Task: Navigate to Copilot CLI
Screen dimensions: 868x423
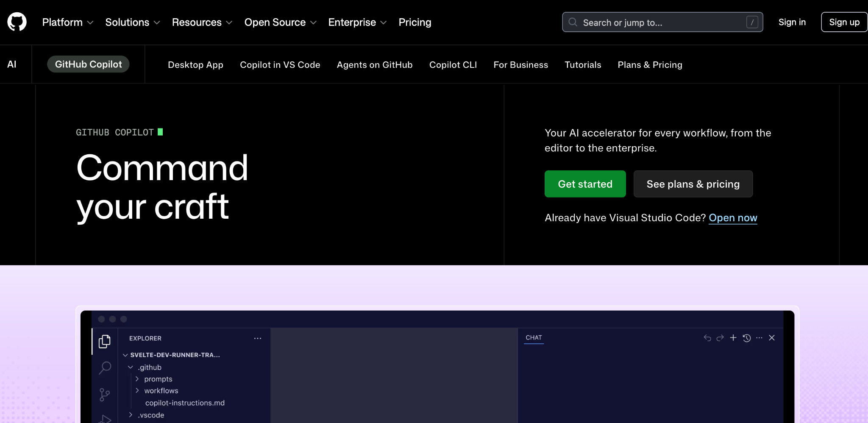Action: point(453,65)
